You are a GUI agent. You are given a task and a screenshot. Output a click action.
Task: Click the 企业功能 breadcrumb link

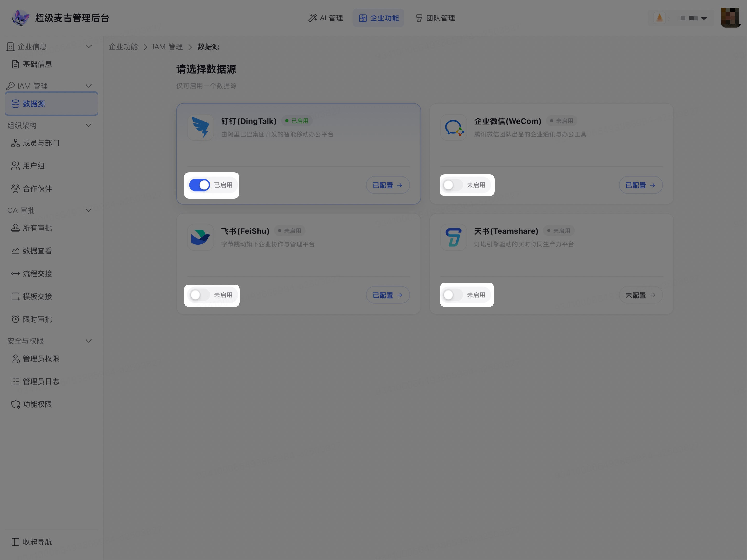[x=123, y=47]
